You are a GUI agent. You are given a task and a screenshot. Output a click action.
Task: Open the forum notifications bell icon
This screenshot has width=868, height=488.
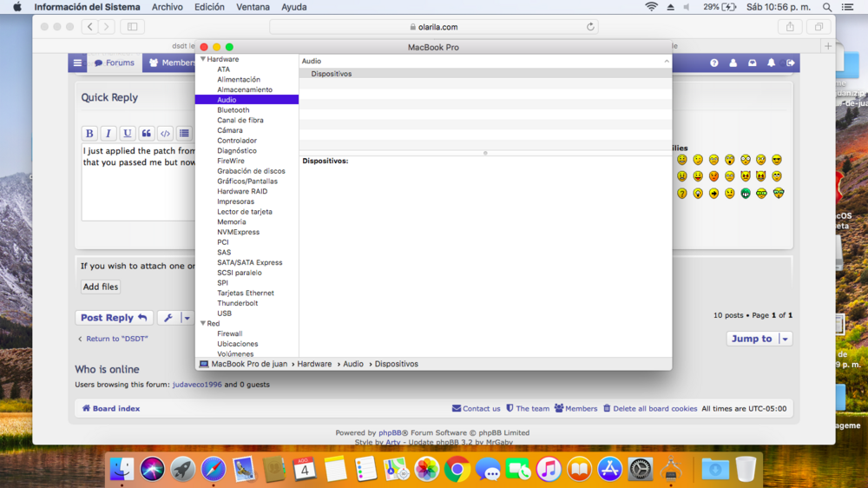[771, 63]
